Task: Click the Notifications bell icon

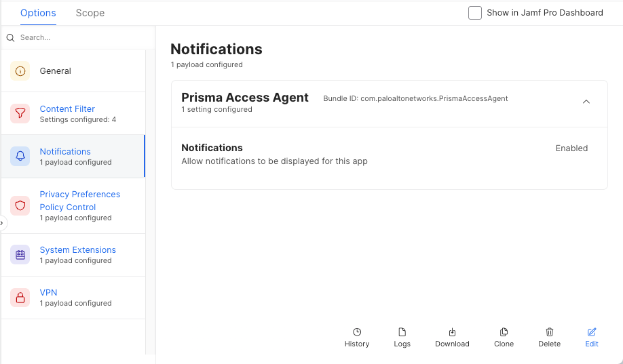Action: [x=20, y=157]
